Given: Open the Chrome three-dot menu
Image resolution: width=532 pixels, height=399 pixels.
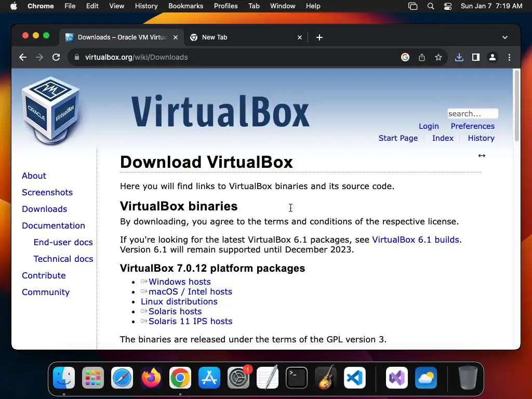Looking at the screenshot, I should coord(509,57).
